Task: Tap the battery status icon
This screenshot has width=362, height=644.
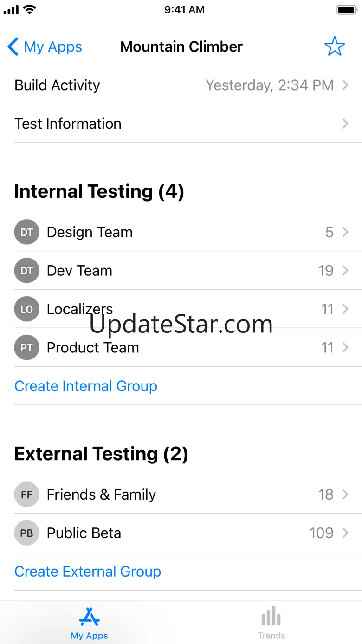Action: point(346,10)
